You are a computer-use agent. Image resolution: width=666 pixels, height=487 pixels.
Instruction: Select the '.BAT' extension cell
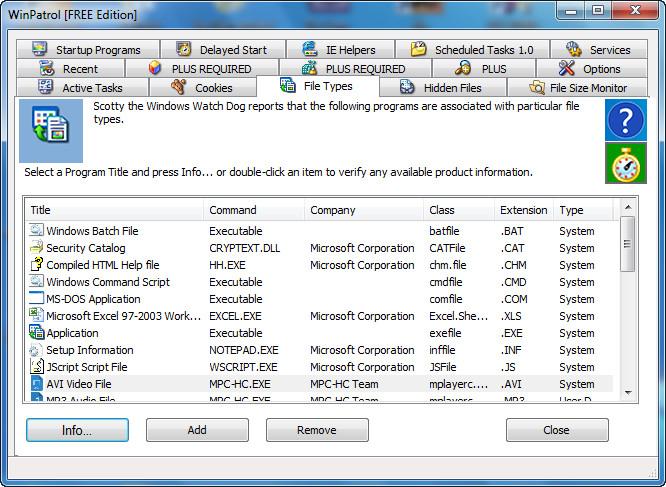(x=512, y=231)
